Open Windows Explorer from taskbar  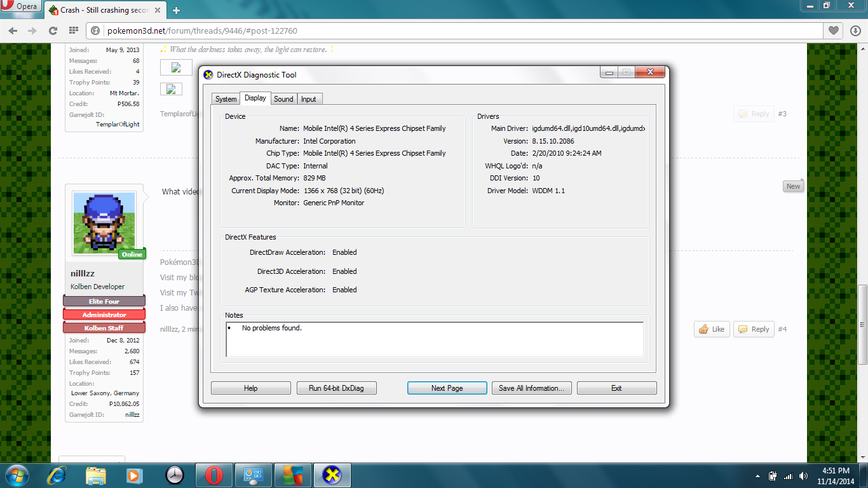(x=96, y=475)
